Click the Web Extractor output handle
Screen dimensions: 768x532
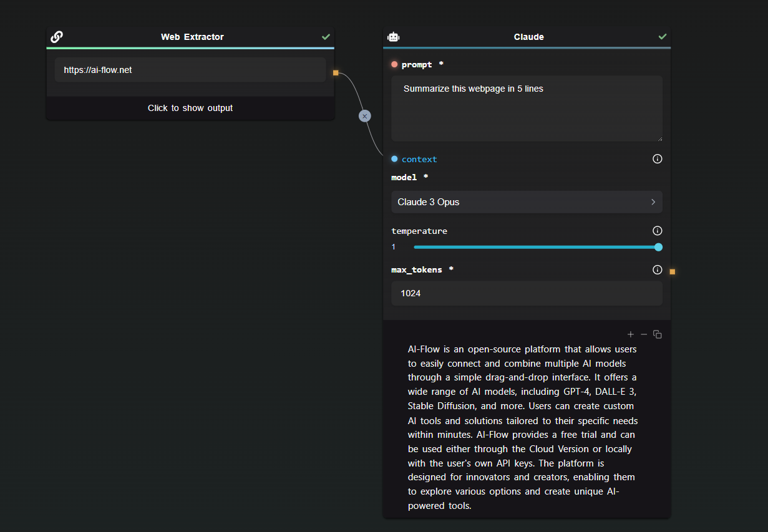(x=336, y=73)
